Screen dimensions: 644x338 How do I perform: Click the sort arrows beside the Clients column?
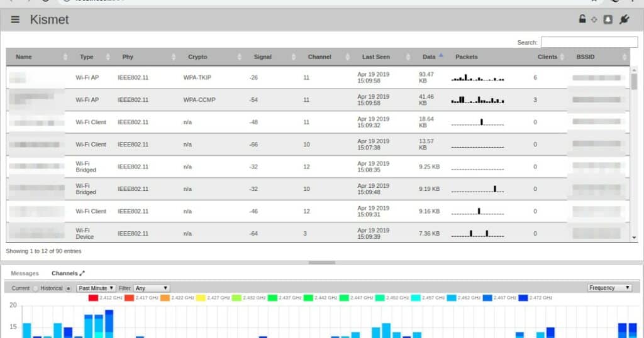pyautogui.click(x=562, y=57)
